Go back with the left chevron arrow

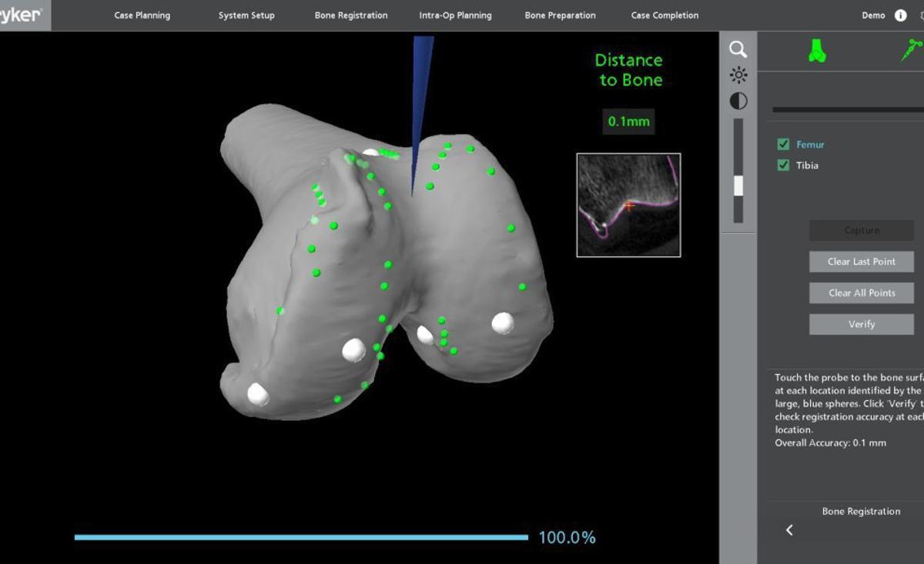789,529
